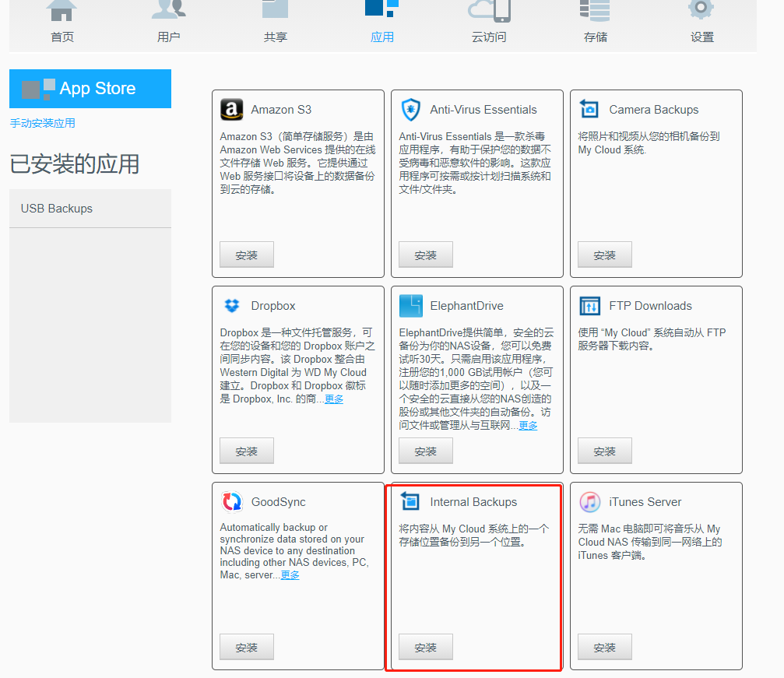Switch to the 存储 tab label
The height and width of the screenshot is (678, 784).
[596, 37]
